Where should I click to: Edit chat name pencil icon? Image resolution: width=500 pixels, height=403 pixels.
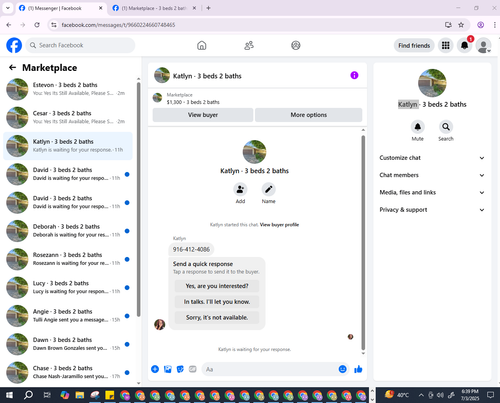tap(268, 189)
